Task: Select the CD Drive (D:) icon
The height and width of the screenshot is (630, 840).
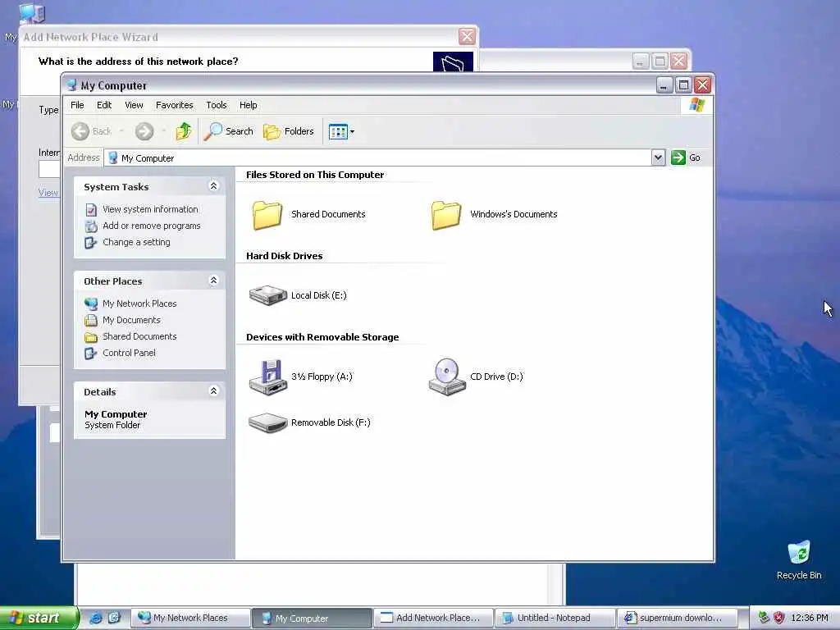Action: [x=447, y=377]
